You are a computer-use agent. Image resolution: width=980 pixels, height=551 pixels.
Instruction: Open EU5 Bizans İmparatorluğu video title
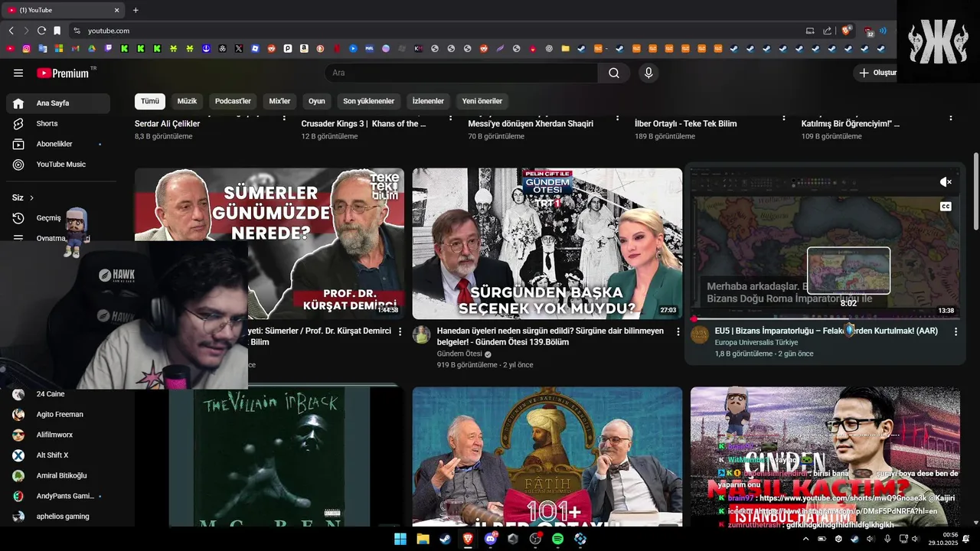[826, 331]
